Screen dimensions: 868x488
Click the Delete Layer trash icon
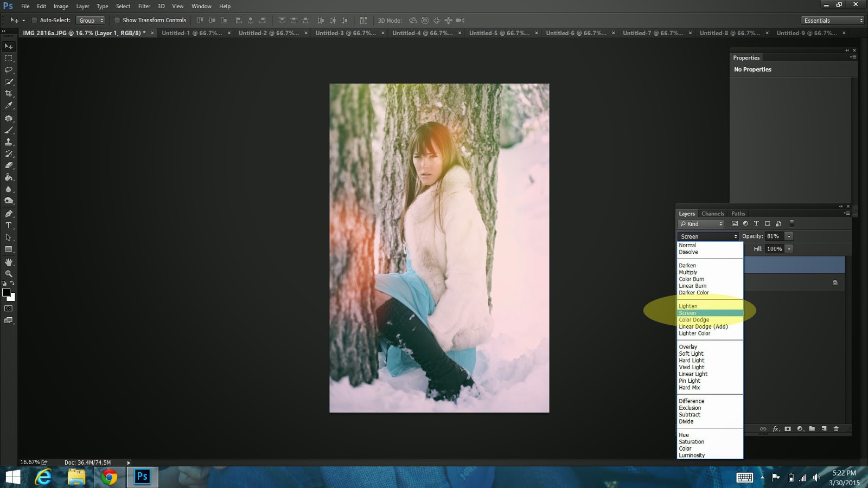coord(836,429)
